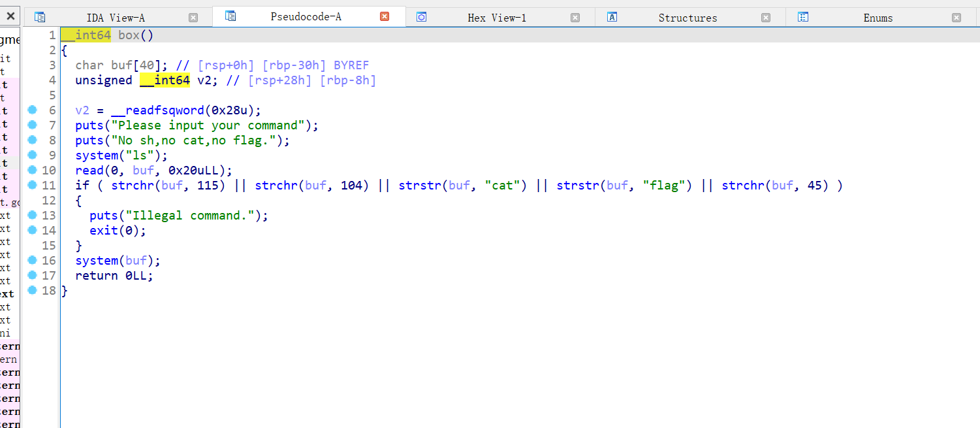Screen dimensions: 980x428
Task: Close the functions panel with X
Action: [x=10, y=16]
